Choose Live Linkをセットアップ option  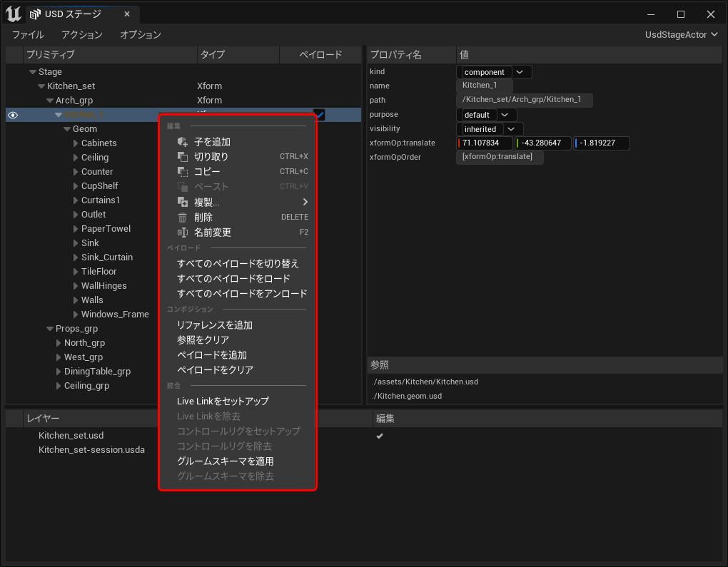(223, 402)
